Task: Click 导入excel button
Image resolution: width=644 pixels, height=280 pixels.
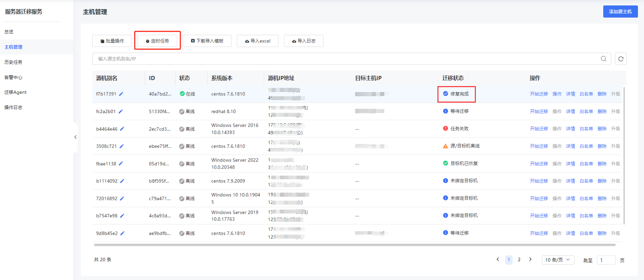Action: (258, 41)
